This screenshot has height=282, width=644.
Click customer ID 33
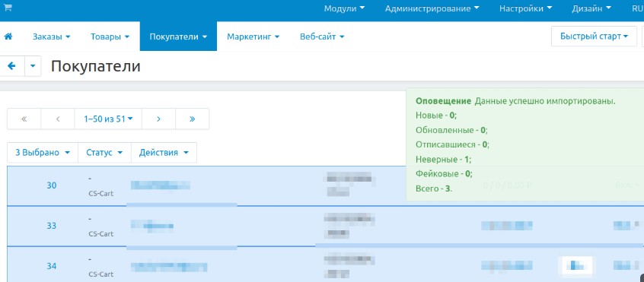(51, 226)
